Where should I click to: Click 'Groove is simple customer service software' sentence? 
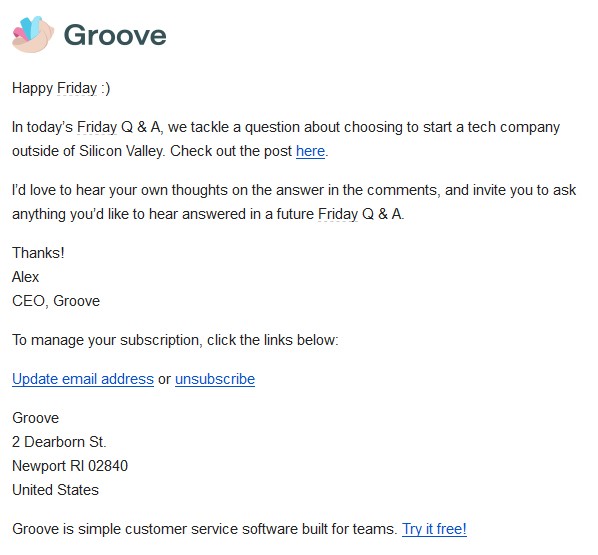pos(205,529)
